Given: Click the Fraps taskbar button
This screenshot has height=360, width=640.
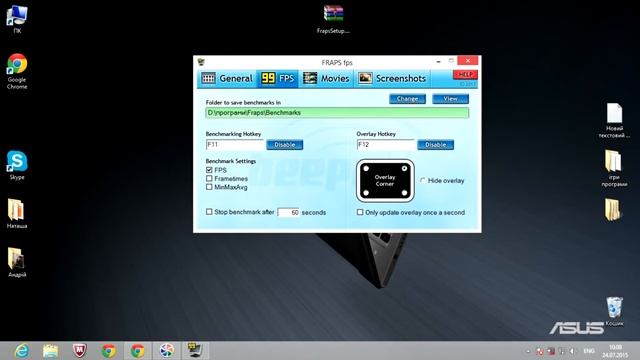Looking at the screenshot, I should 195,351.
